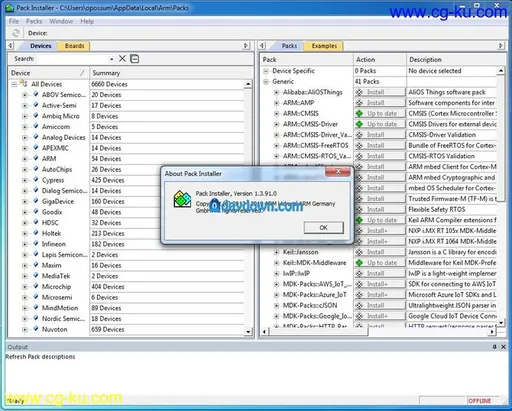Open the search dropdown arrow
512x411 pixels.
click(x=111, y=59)
